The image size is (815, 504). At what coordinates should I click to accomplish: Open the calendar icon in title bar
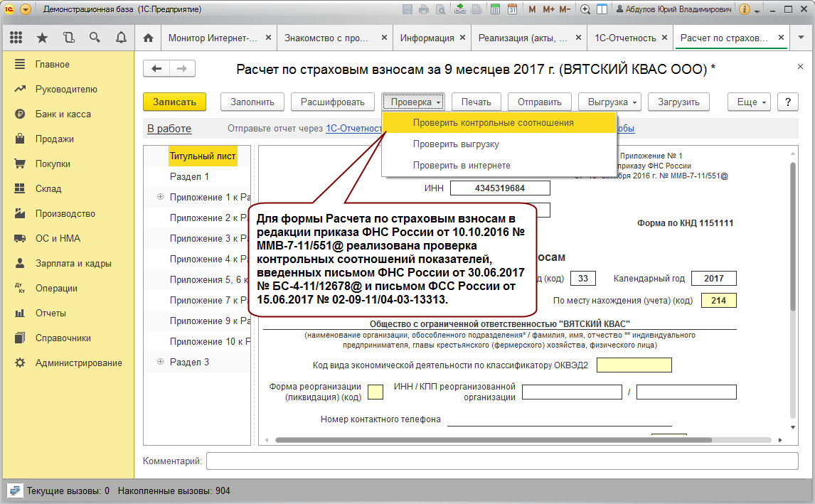click(x=512, y=9)
